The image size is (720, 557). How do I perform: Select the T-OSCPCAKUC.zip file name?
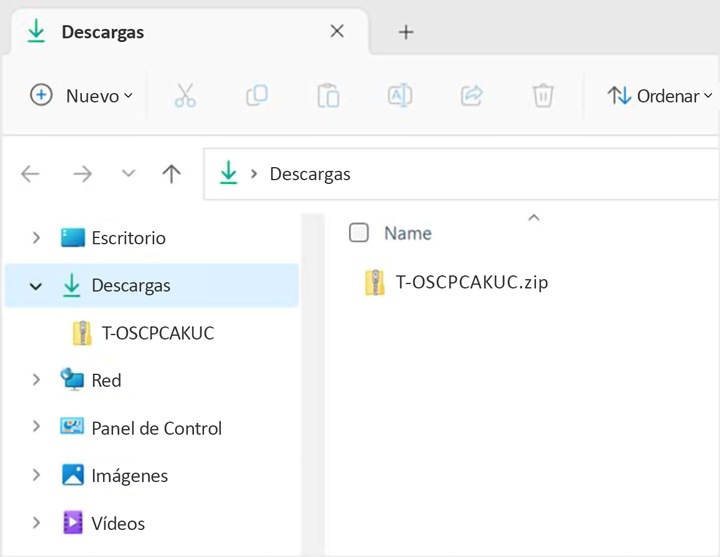click(472, 282)
